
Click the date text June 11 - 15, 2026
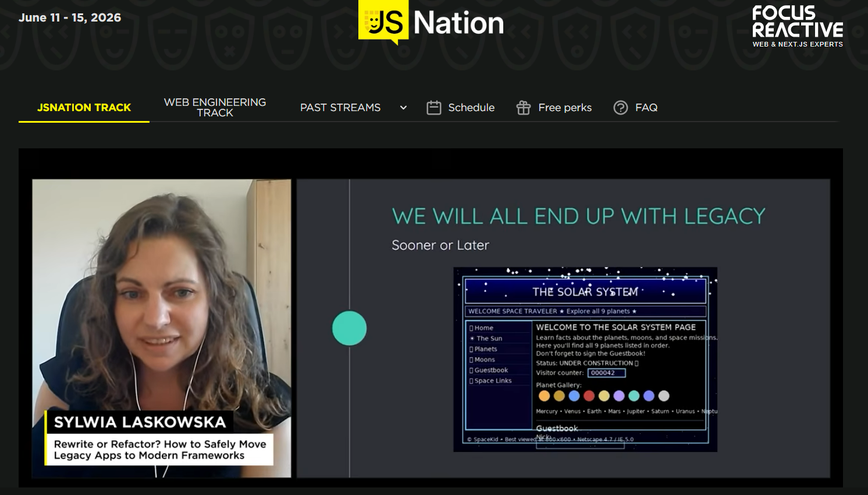tap(70, 17)
